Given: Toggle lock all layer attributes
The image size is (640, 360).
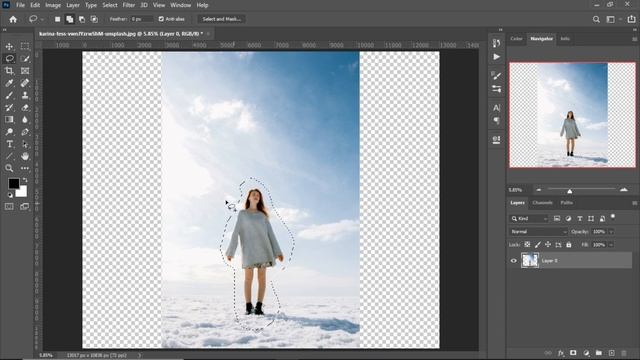Looking at the screenshot, I should [569, 244].
